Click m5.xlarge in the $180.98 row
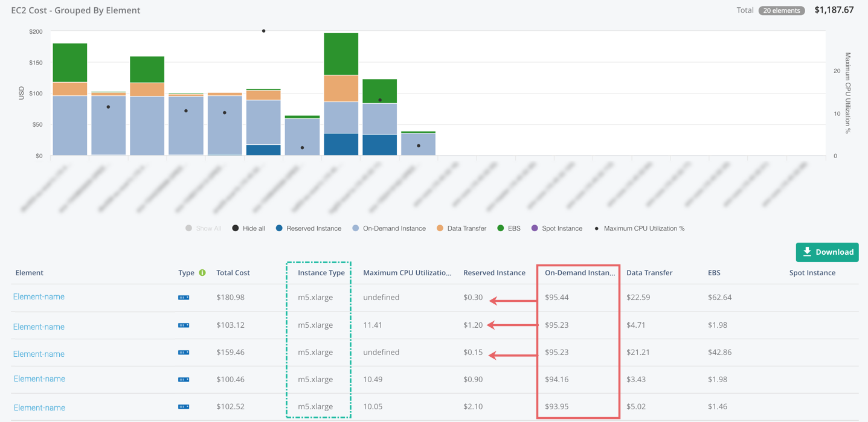This screenshot has height=422, width=868. click(x=315, y=297)
